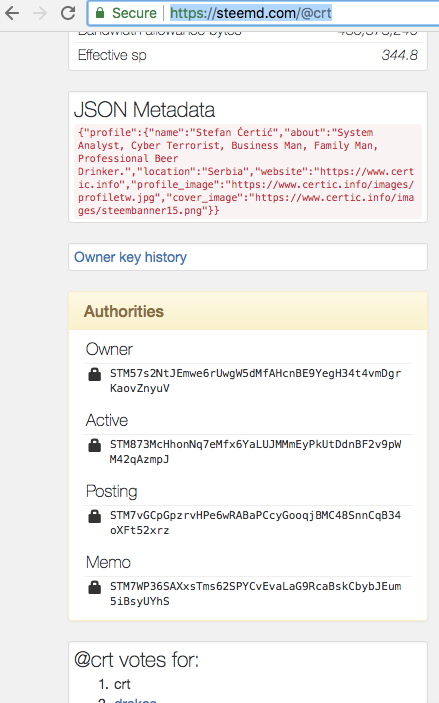Click the lock icon beside Active key
Screen dimensions: 439x703
tap(95, 445)
